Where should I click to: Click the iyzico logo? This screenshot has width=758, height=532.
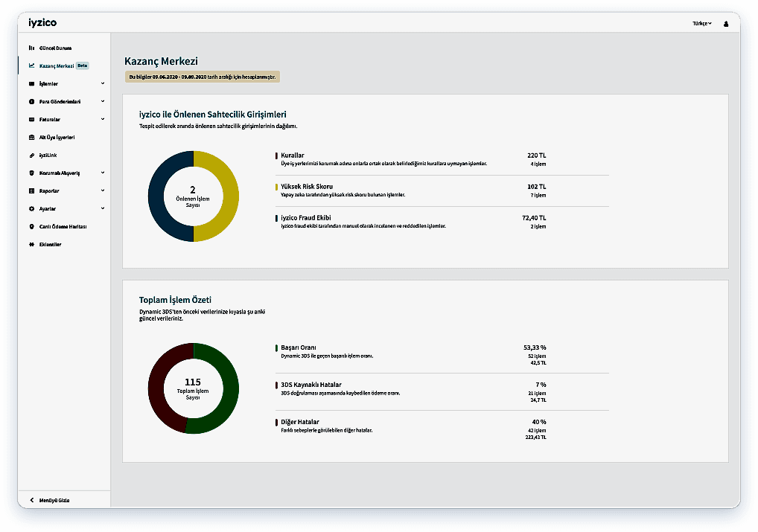tap(42, 23)
